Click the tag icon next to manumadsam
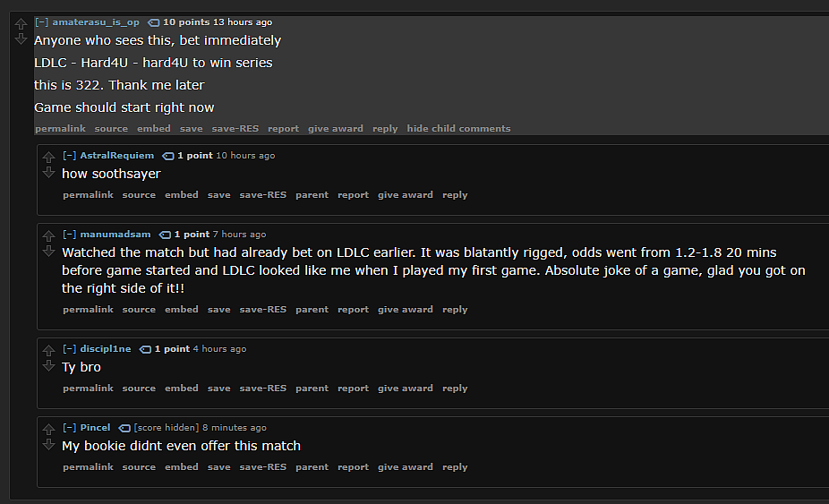The height and width of the screenshot is (504, 829). 165,235
